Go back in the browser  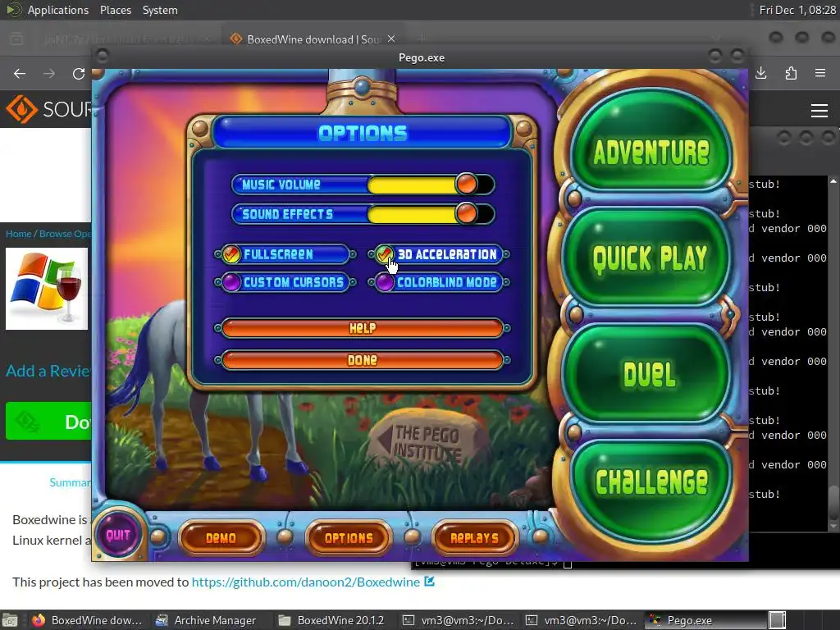pyautogui.click(x=20, y=73)
